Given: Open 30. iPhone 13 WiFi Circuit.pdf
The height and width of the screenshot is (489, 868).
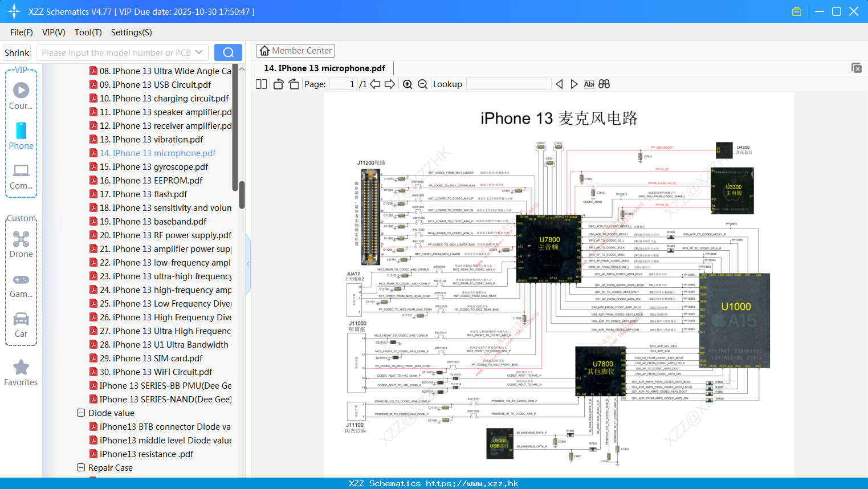Looking at the screenshot, I should coord(156,372).
